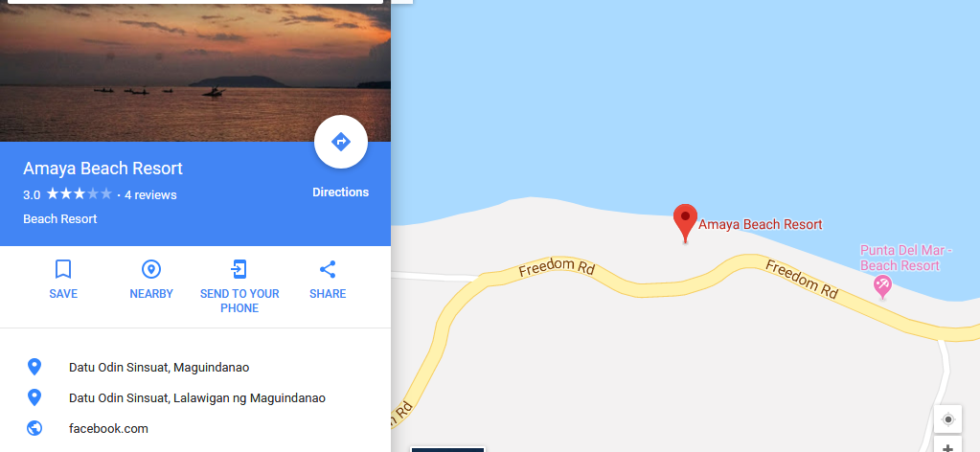Image resolution: width=980 pixels, height=452 pixels.
Task: Click the Directions text label
Action: pyautogui.click(x=341, y=192)
